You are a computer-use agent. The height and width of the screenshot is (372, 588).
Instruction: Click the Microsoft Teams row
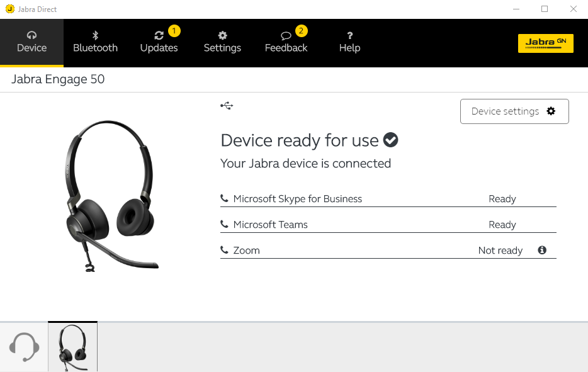388,225
